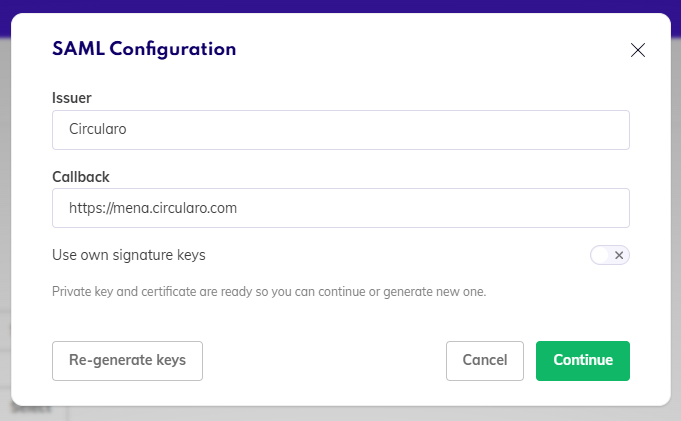The width and height of the screenshot is (681, 421).
Task: Focus the Issuer input field
Action: [341, 130]
